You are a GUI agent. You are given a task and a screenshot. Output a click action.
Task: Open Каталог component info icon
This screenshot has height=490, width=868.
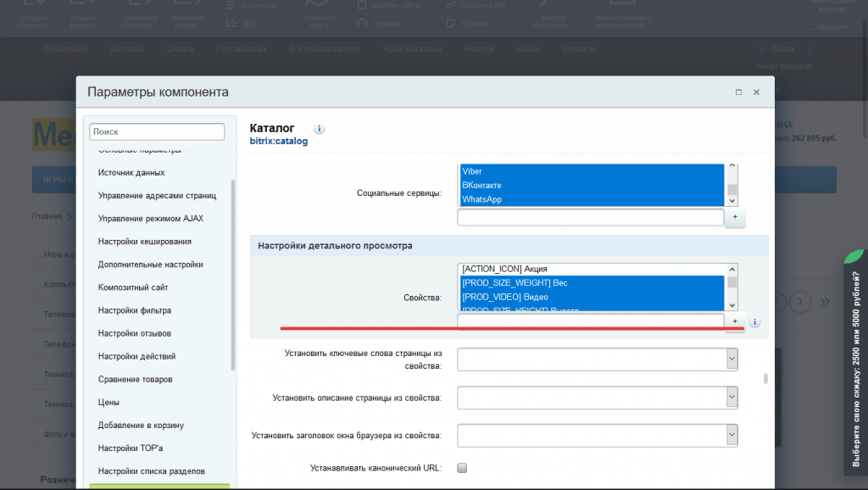[x=319, y=129]
